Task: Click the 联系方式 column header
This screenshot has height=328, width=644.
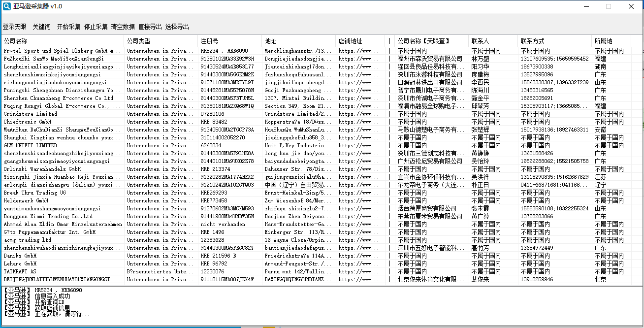Action: (555, 41)
